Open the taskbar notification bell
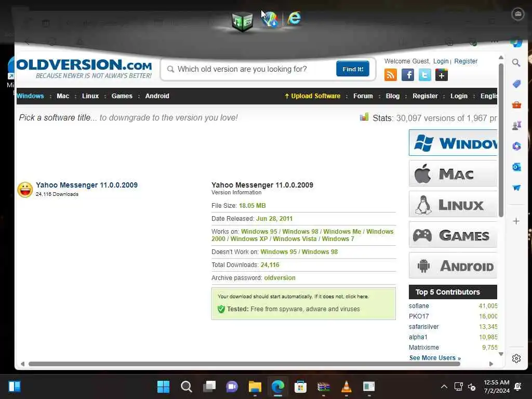 [x=518, y=387]
